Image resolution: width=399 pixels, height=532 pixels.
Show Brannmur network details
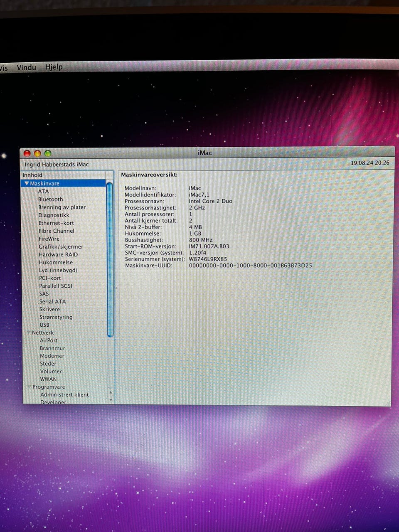tap(52, 348)
